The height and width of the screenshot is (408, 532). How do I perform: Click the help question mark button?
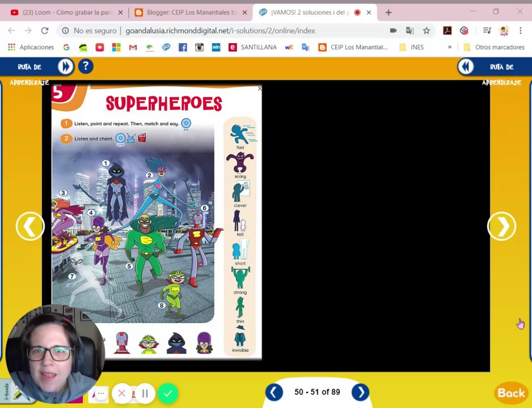(x=86, y=66)
